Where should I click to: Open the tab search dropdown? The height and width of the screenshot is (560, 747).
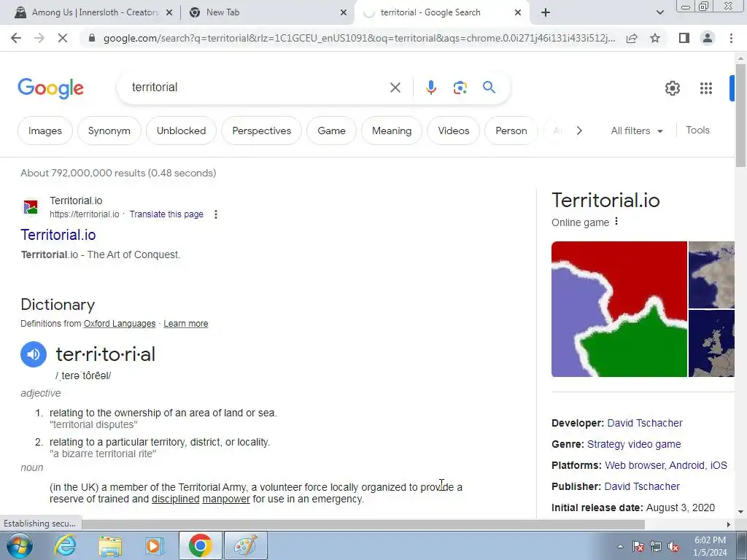(x=659, y=12)
